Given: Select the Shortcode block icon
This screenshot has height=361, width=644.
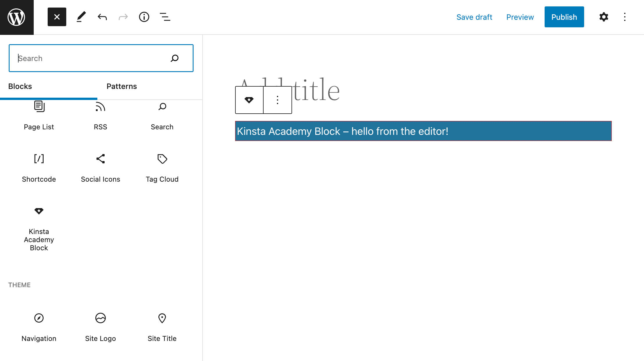Looking at the screenshot, I should pos(38,159).
